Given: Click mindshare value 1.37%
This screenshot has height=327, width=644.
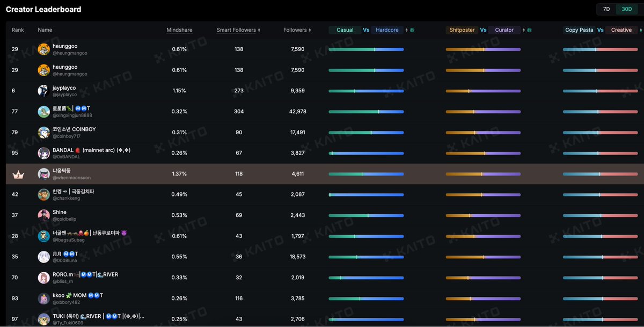Looking at the screenshot, I should click(x=179, y=174).
